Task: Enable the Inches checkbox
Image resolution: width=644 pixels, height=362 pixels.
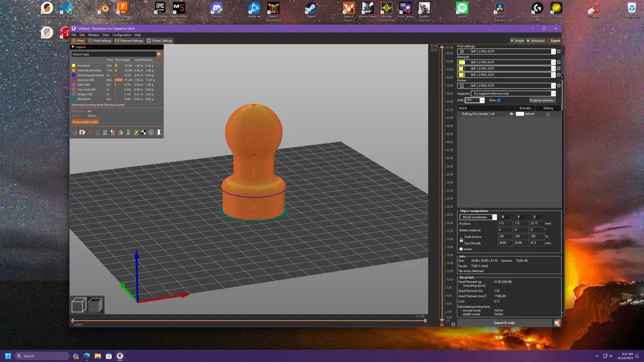Action: [461, 249]
